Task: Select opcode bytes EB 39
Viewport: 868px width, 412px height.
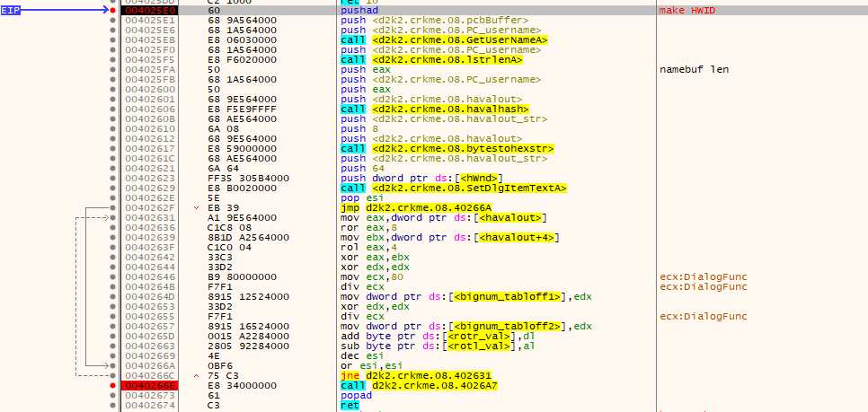Action: 223,208
